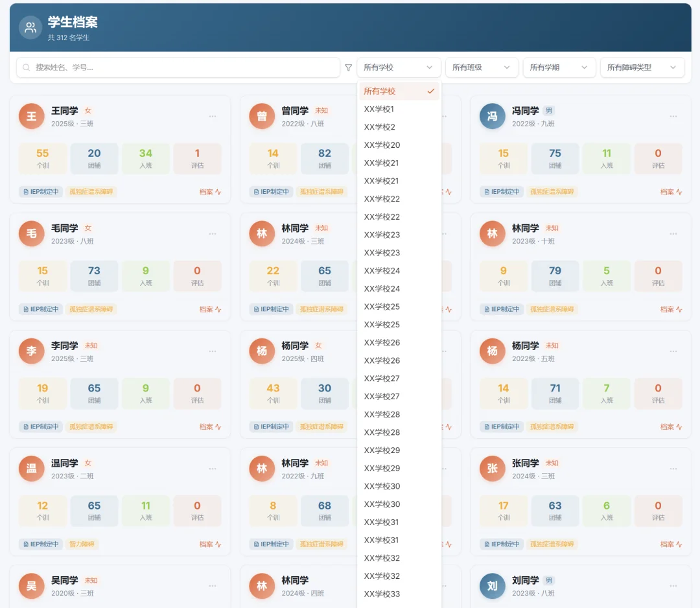
Task: Click the 55 个训 tile on 王同学's card
Action: [x=43, y=158]
